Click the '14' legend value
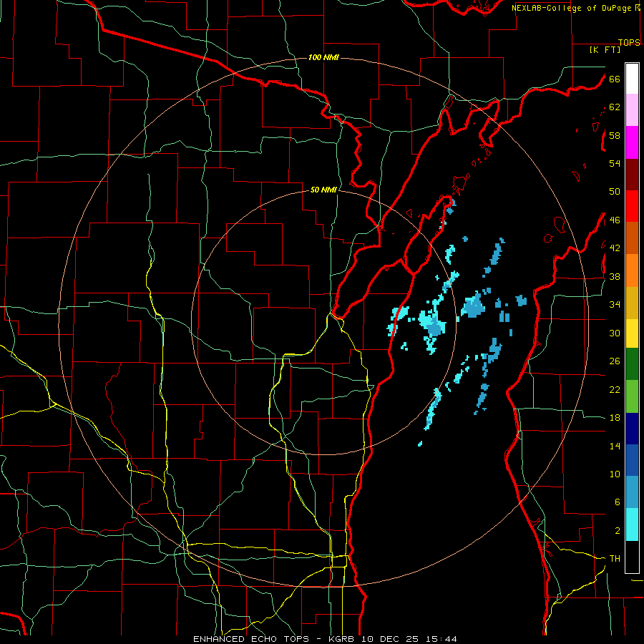This screenshot has width=644, height=644. [615, 446]
